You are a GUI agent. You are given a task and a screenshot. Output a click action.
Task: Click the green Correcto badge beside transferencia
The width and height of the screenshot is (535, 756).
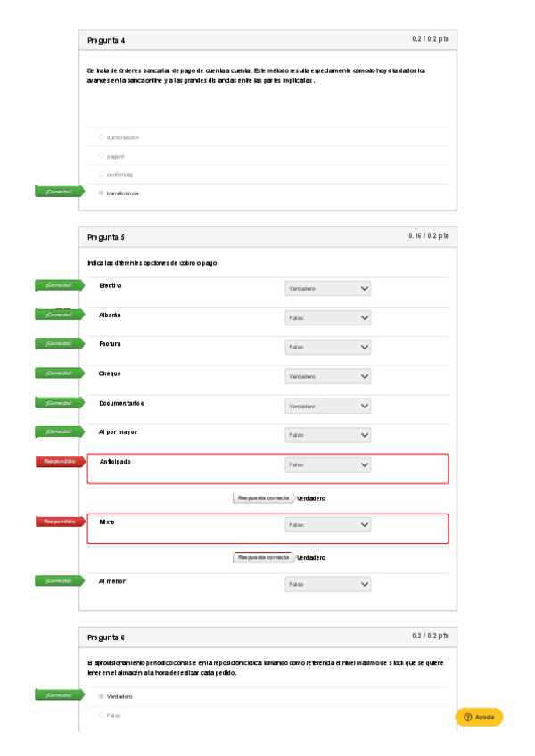[60, 192]
